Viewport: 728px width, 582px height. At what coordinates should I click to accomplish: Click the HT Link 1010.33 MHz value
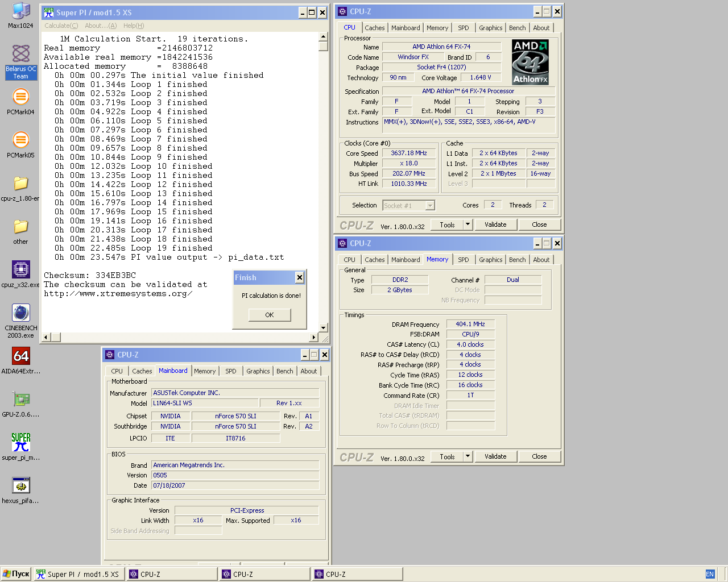(x=409, y=184)
